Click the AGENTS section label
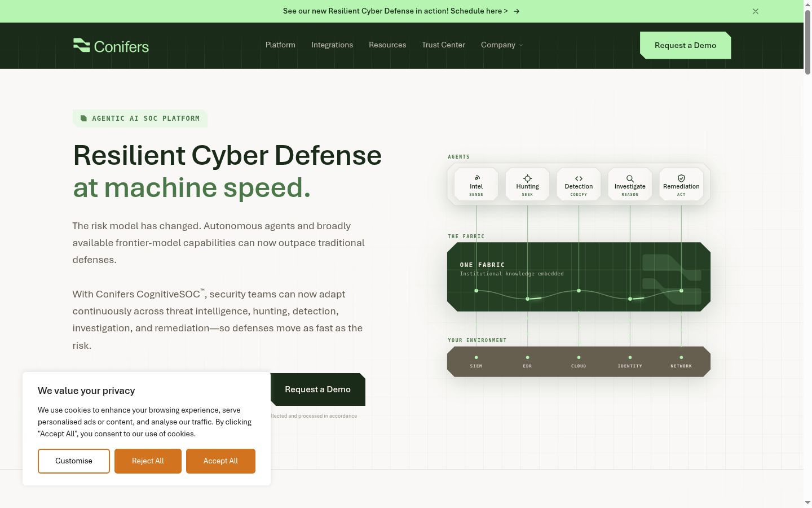The height and width of the screenshot is (508, 812). click(459, 157)
